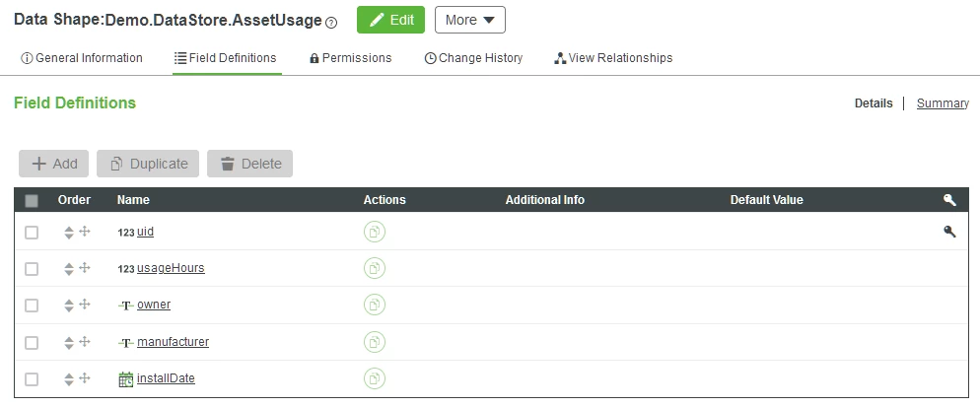Click the duplicate action icon for installDate
Screen dimensions: 980x408
375,378
